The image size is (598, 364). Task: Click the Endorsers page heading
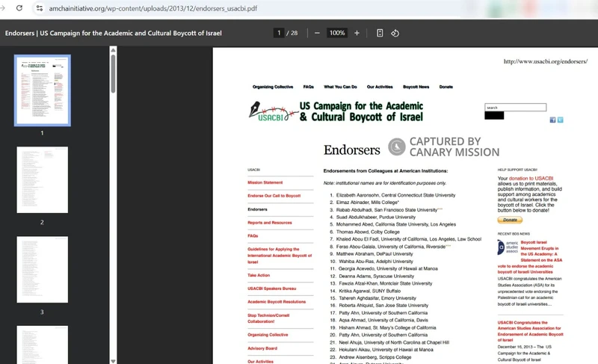click(x=351, y=149)
